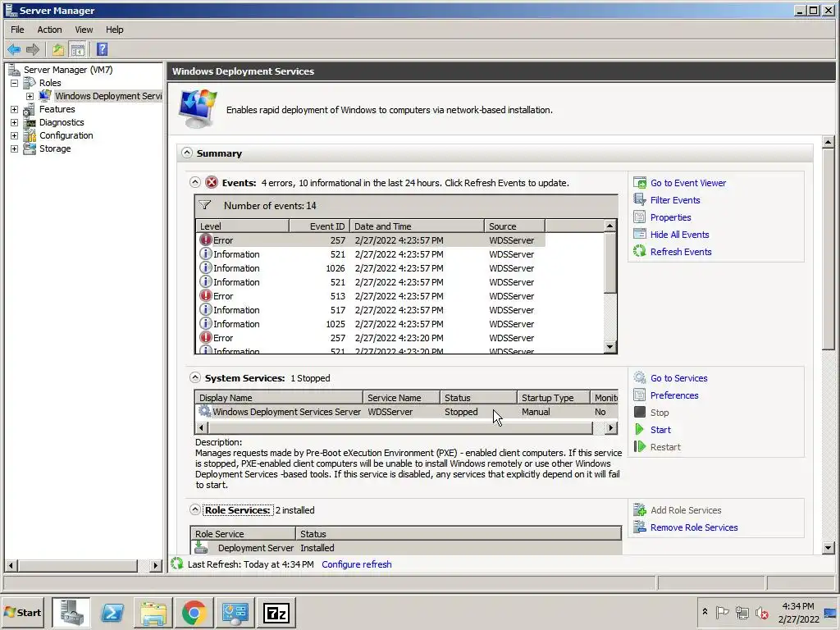
Task: Expand the Configuration tree node
Action: [15, 135]
